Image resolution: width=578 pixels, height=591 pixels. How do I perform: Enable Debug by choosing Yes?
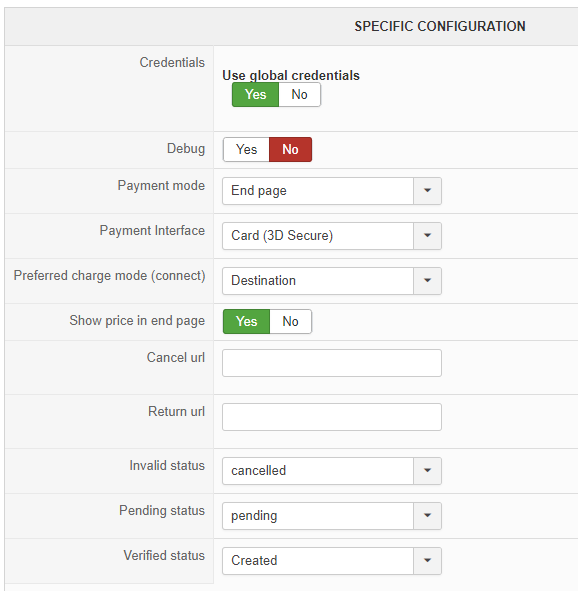coord(246,150)
